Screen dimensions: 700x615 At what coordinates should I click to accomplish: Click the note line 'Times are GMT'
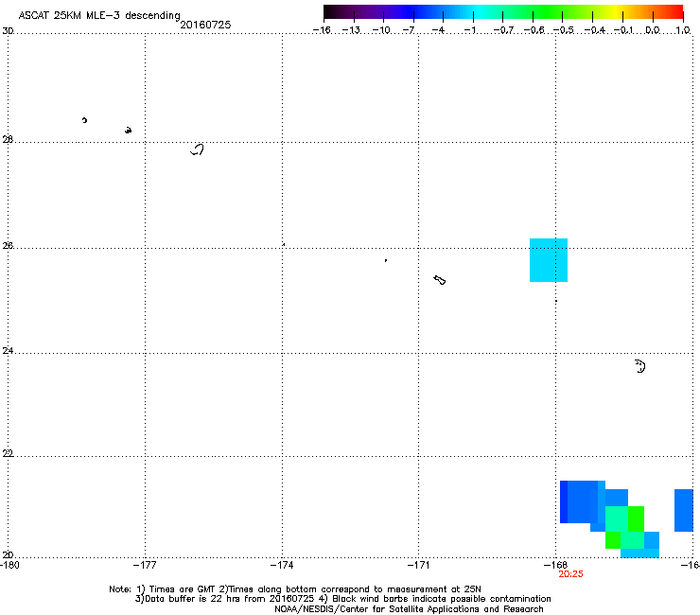tap(183, 589)
